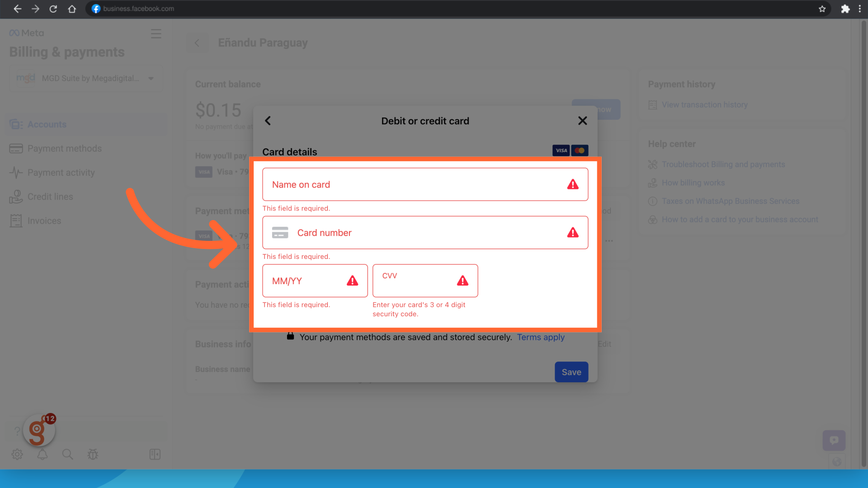
Task: Open the Terms apply link
Action: tap(540, 337)
